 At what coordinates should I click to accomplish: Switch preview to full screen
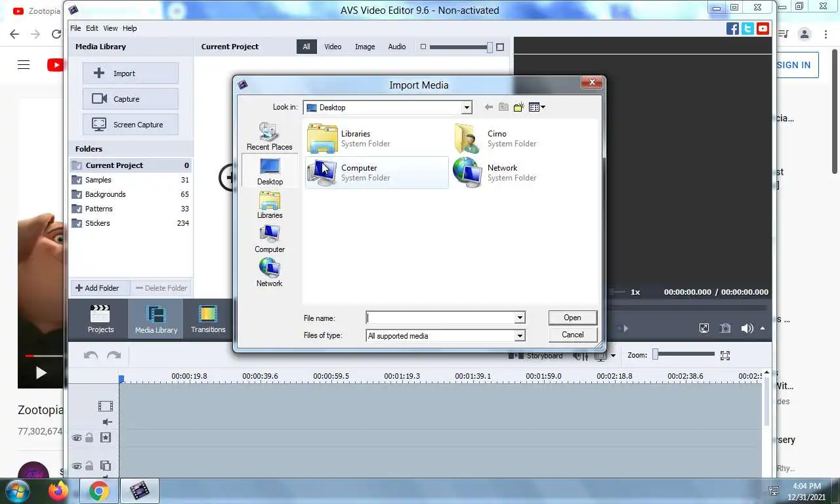tap(704, 328)
